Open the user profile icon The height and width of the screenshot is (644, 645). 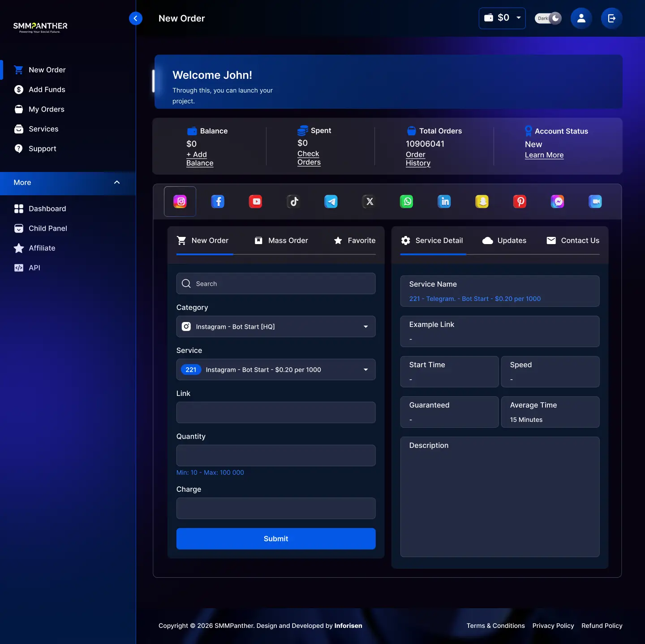click(581, 18)
